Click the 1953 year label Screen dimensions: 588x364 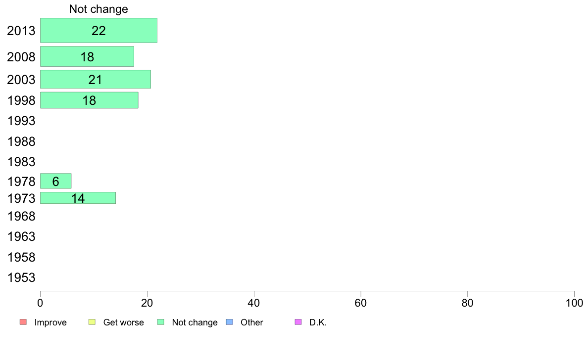point(21,278)
